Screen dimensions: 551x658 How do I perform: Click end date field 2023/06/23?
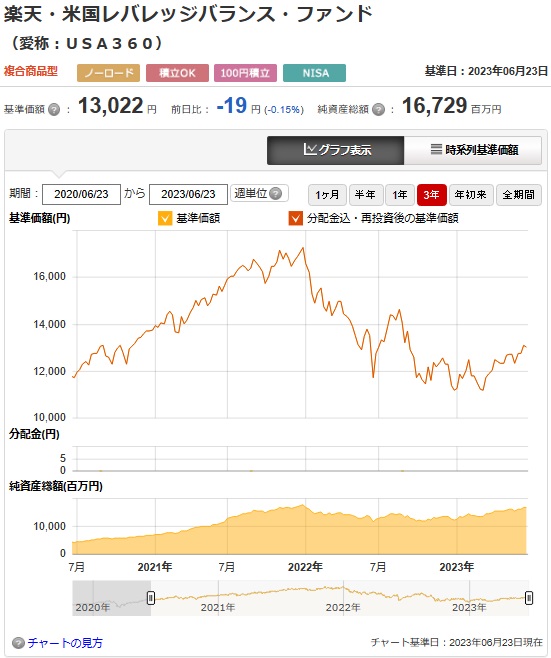(188, 194)
